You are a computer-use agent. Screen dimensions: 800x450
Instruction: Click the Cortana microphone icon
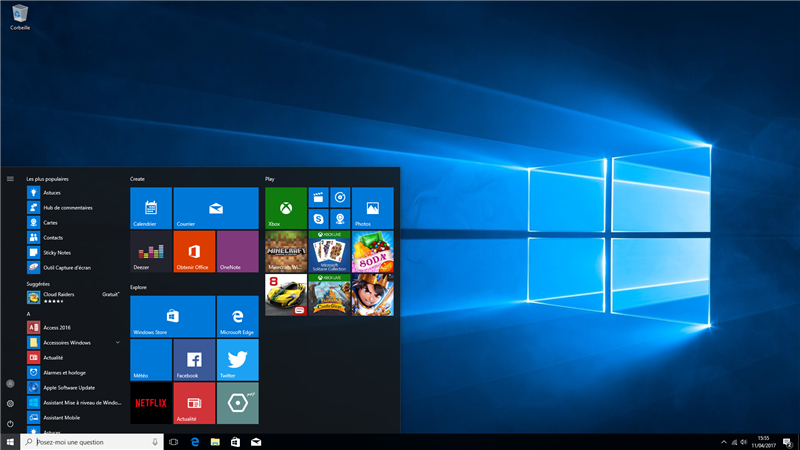point(155,442)
